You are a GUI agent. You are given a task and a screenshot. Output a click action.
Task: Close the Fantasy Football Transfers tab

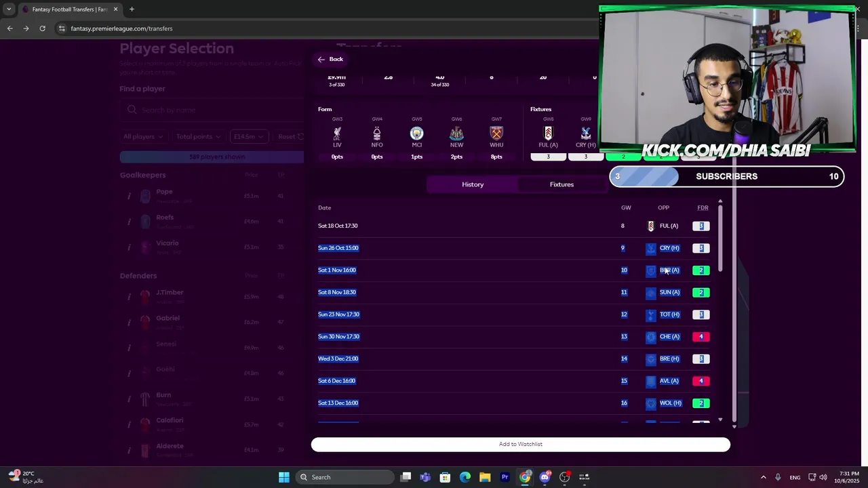[x=115, y=9]
